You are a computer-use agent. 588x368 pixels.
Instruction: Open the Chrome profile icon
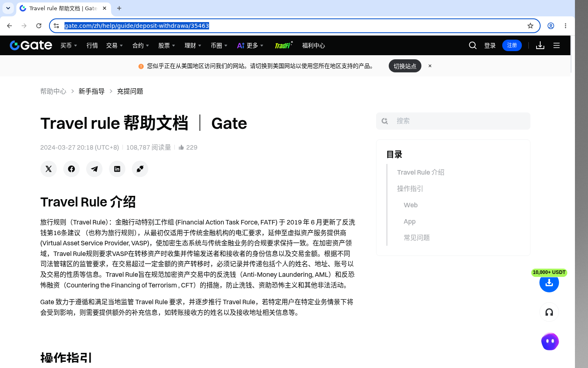(x=551, y=26)
